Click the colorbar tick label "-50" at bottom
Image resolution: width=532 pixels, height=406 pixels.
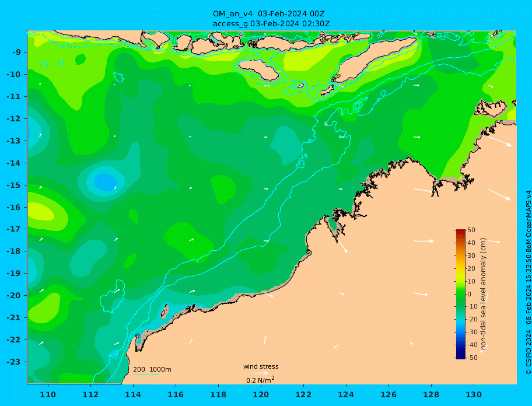click(x=471, y=358)
